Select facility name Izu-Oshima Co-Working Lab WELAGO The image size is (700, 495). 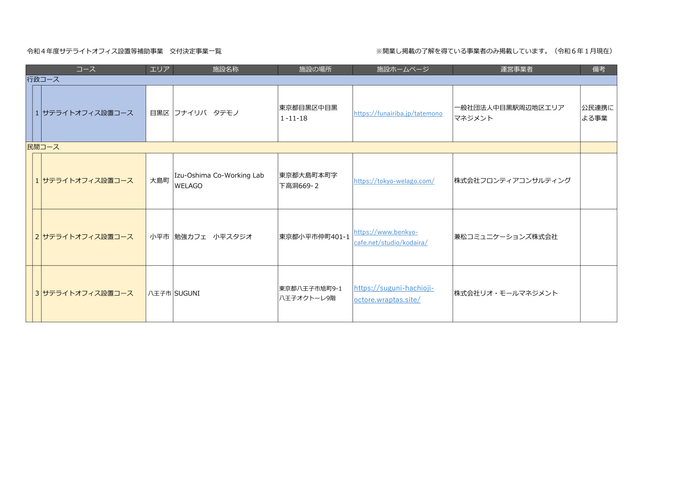point(219,181)
